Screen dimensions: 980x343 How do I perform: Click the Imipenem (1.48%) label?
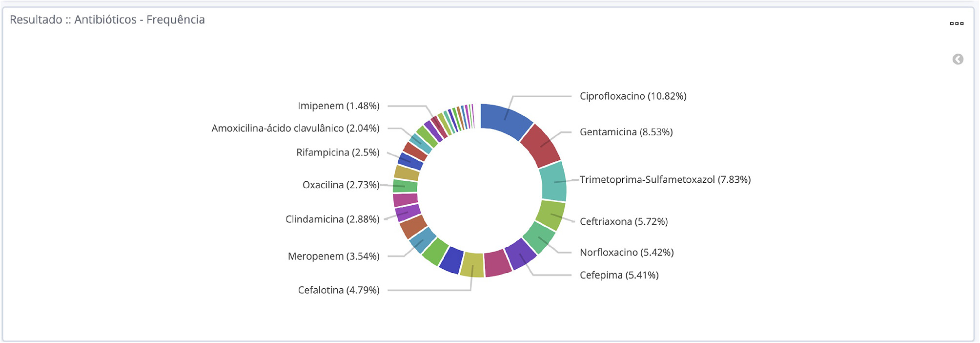338,106
